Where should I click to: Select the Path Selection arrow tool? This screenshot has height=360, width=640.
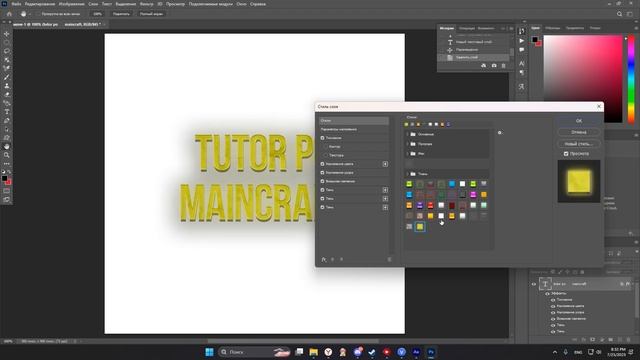point(7,129)
